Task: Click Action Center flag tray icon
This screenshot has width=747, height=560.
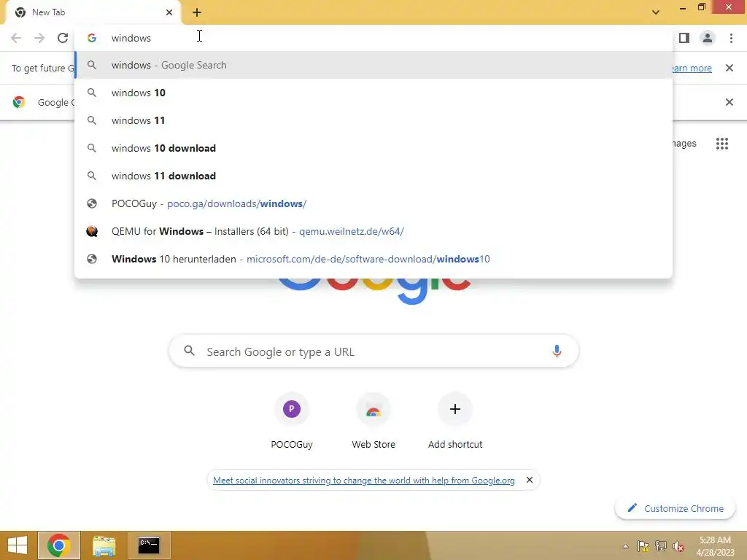Action: point(643,546)
